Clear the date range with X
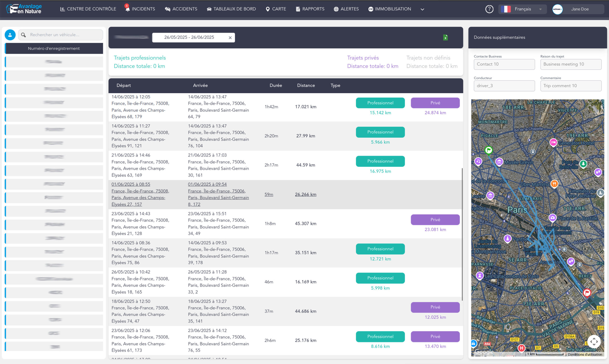 [x=230, y=38]
